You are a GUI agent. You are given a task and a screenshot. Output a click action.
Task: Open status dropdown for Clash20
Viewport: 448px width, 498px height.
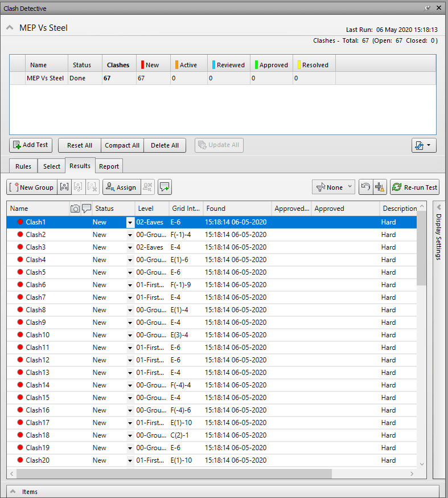130,460
